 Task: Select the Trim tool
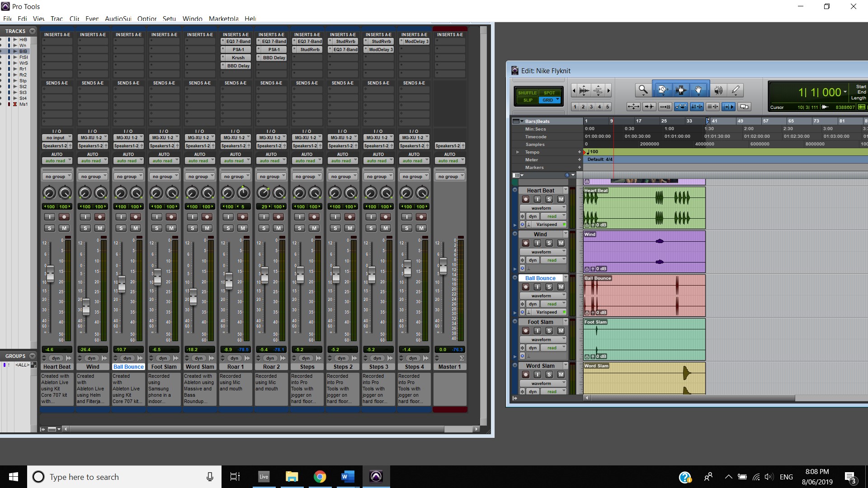[x=662, y=90]
